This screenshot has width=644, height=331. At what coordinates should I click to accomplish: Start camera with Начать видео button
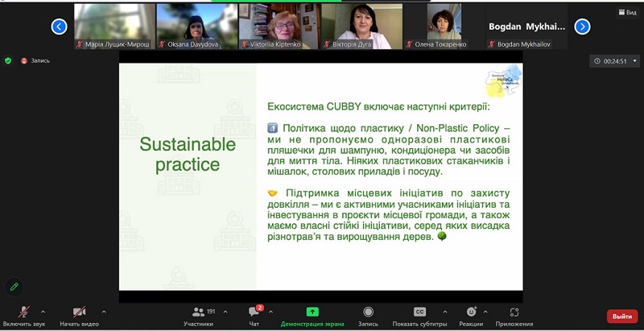[79, 317]
